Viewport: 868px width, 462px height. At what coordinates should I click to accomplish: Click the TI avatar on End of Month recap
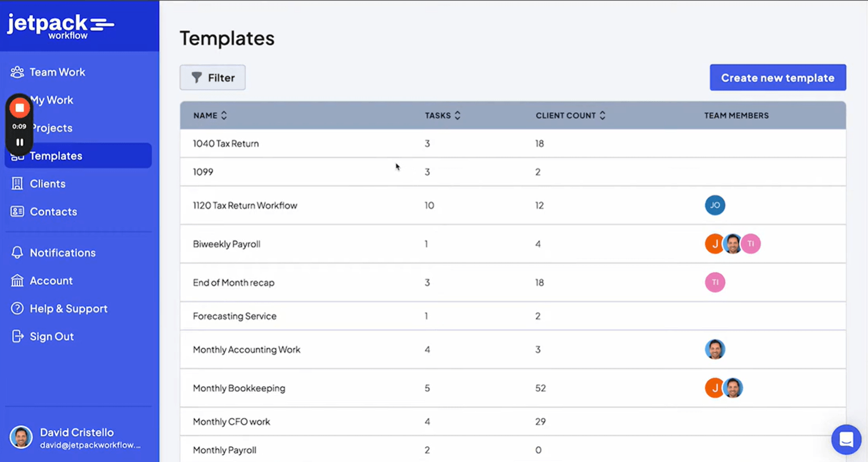715,282
